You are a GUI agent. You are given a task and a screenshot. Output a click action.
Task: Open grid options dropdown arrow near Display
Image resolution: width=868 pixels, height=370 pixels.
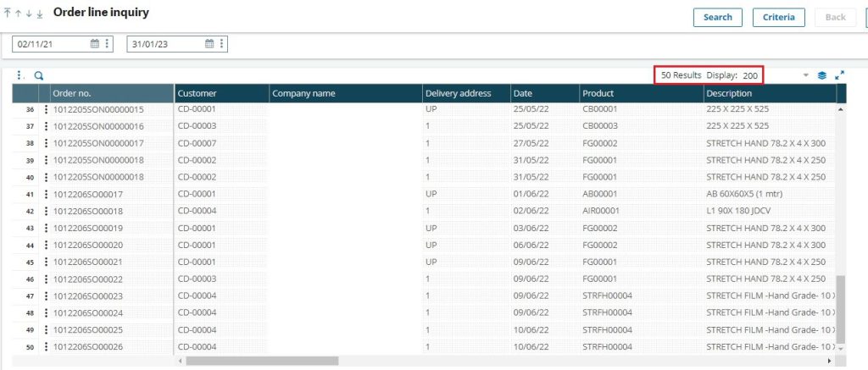(806, 75)
